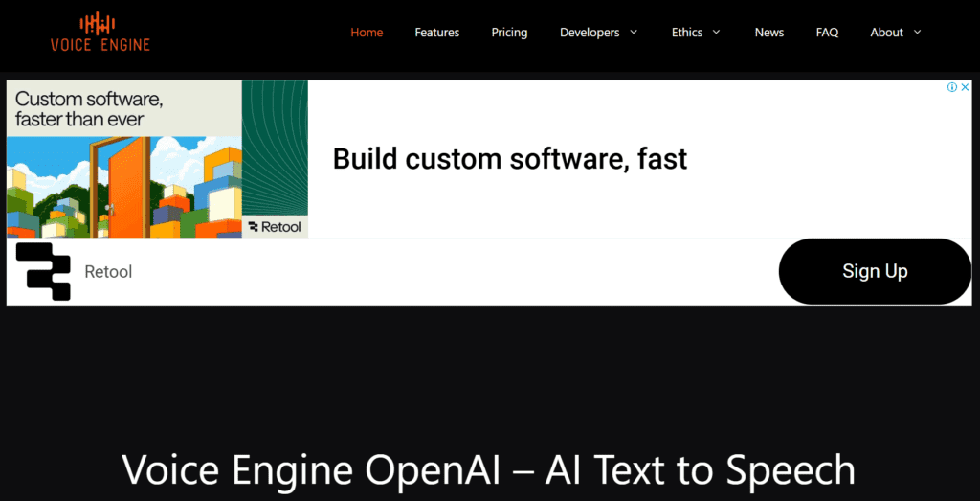Click the About menu label
980x501 pixels.
pos(886,33)
